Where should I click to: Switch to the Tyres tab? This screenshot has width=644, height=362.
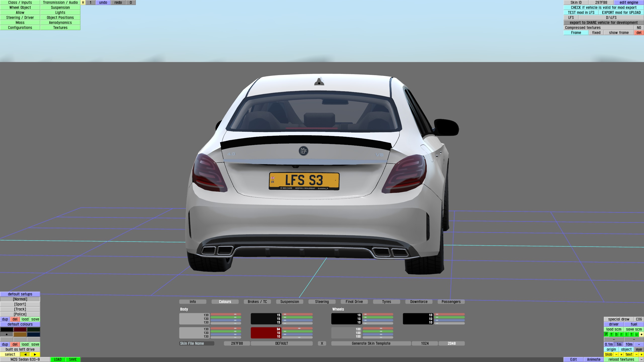click(x=386, y=302)
